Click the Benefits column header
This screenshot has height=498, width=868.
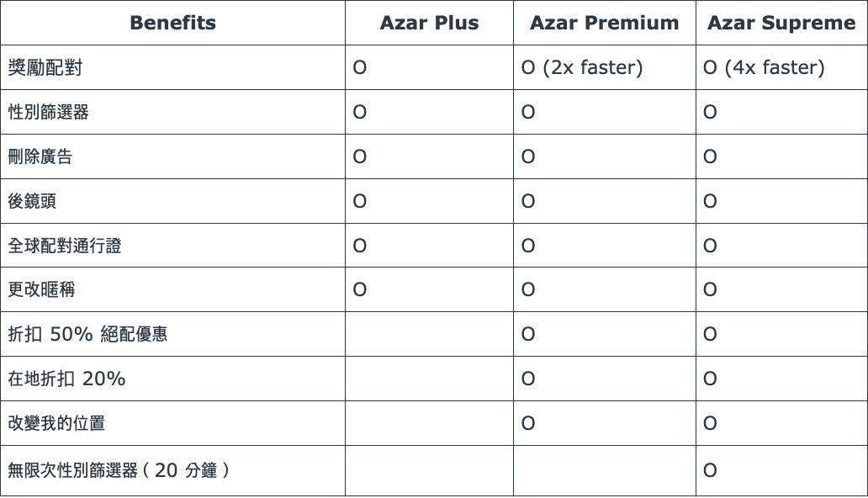tap(172, 24)
